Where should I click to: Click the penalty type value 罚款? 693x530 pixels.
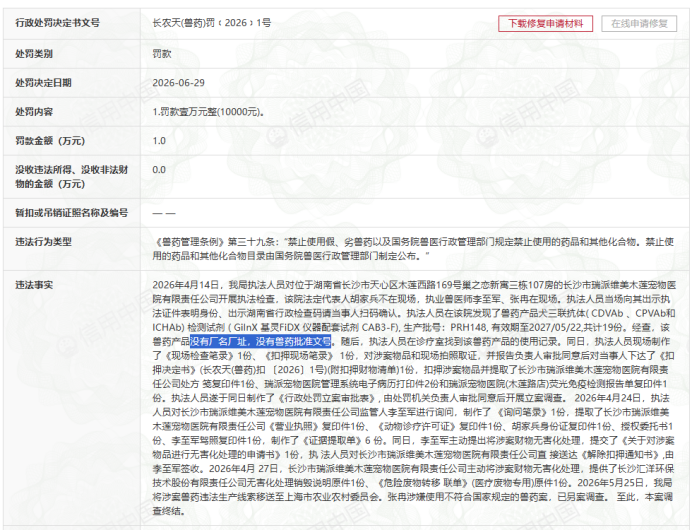click(162, 54)
